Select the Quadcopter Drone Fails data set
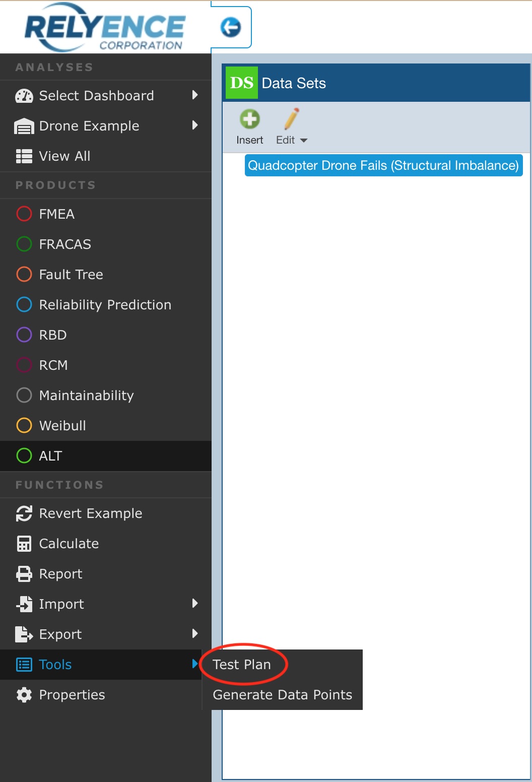 point(383,166)
